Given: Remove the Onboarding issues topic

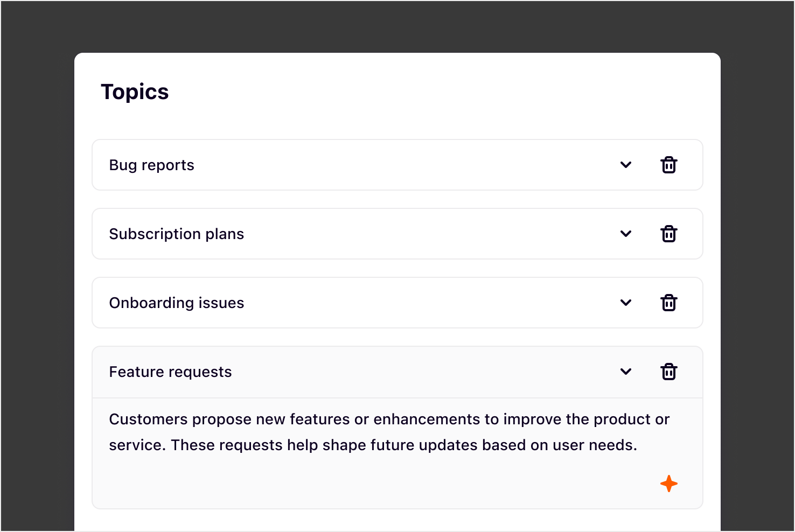Looking at the screenshot, I should click(x=668, y=303).
